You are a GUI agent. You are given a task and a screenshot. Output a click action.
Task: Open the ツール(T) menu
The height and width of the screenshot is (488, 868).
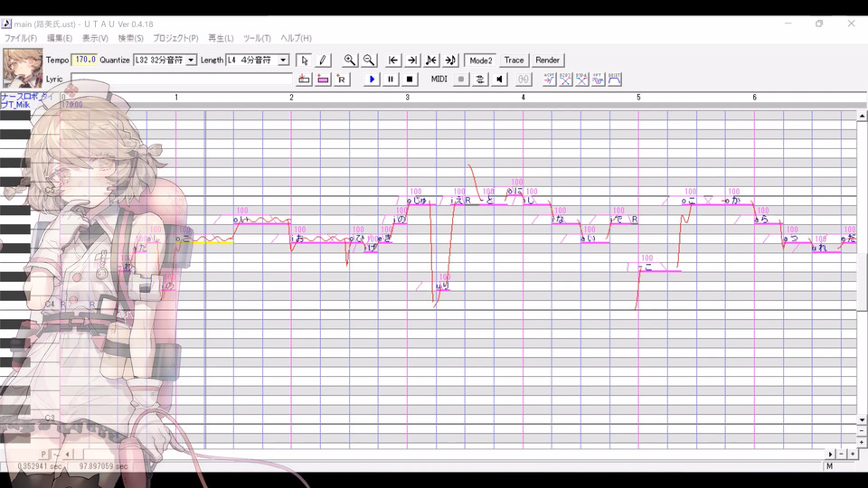tap(257, 38)
